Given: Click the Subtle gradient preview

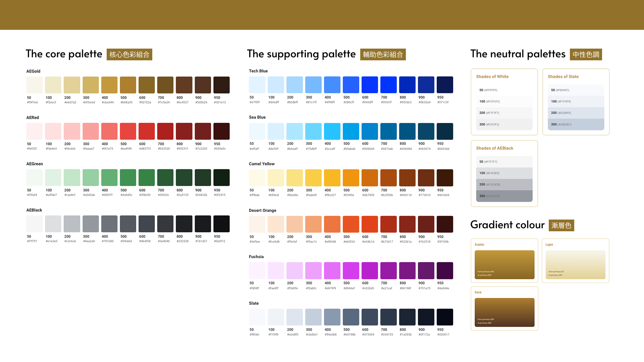Looking at the screenshot, I should [504, 264].
